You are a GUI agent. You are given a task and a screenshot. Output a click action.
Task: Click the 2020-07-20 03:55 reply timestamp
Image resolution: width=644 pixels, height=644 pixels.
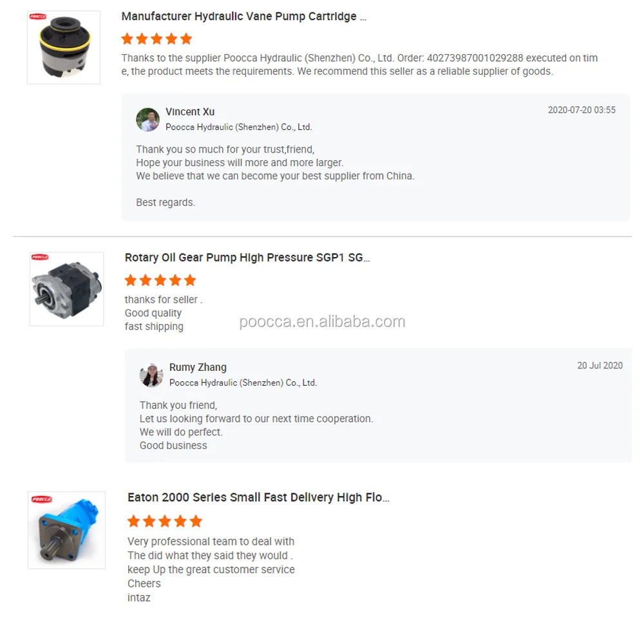tap(582, 110)
